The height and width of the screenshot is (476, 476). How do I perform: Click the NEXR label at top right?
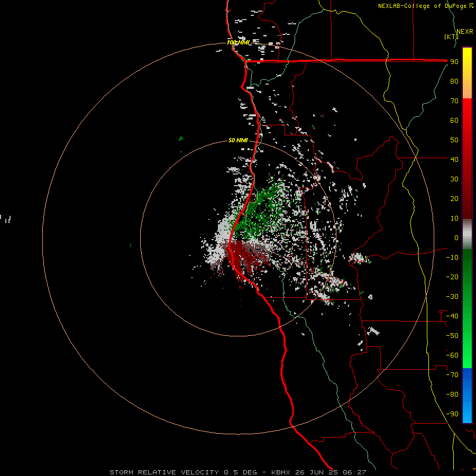[465, 32]
